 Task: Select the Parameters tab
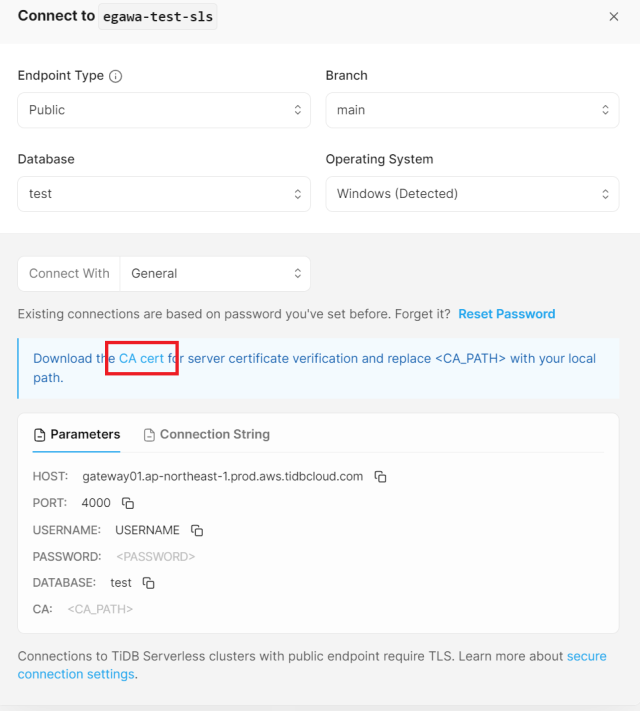click(x=77, y=434)
